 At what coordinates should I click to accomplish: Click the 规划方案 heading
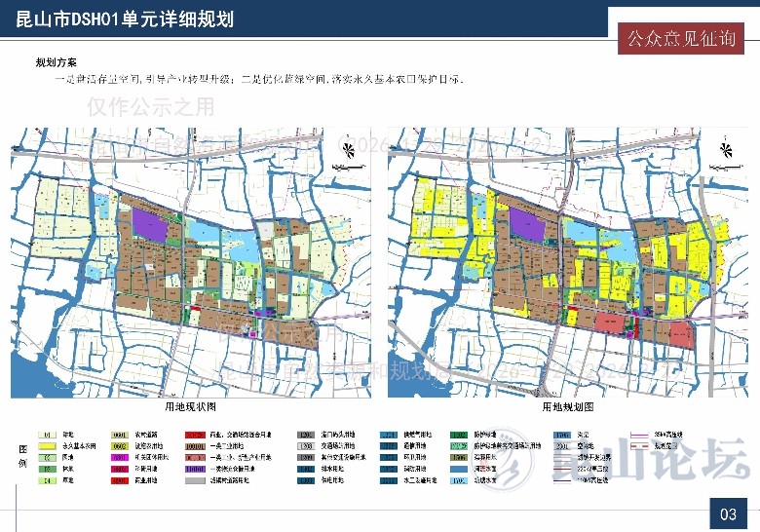tap(57, 62)
